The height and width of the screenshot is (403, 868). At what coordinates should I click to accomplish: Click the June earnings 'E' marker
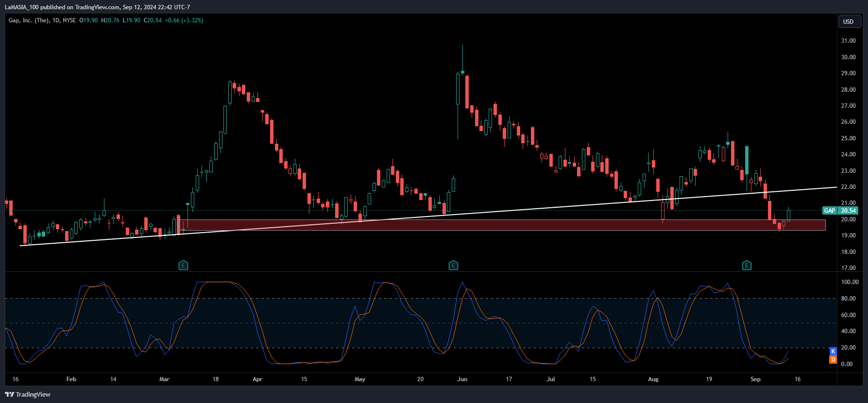pos(453,265)
